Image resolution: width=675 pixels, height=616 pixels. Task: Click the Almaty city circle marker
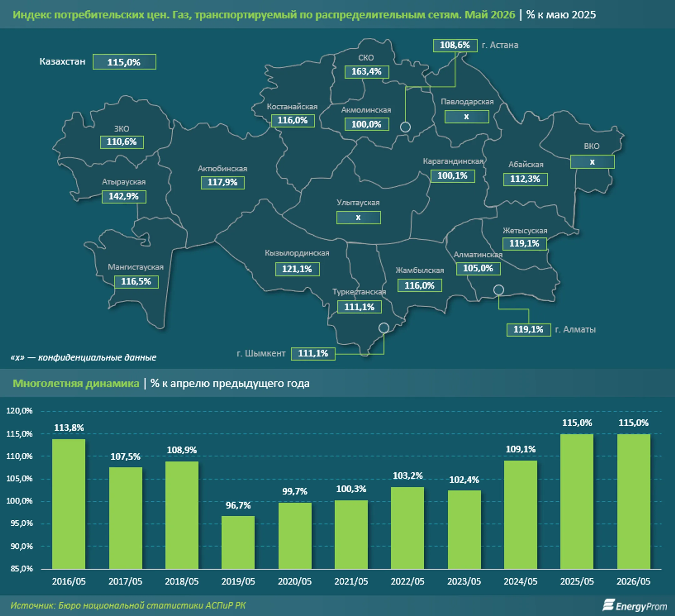(498, 290)
